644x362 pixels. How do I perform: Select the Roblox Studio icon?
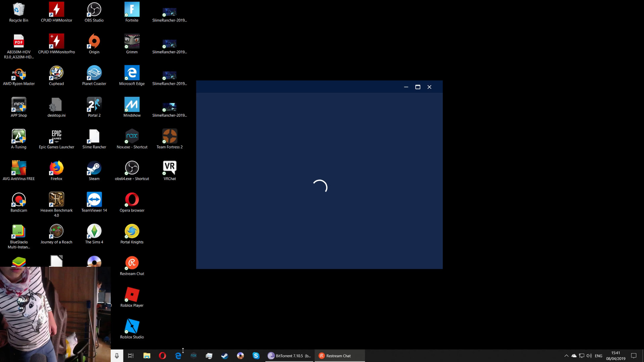(132, 329)
